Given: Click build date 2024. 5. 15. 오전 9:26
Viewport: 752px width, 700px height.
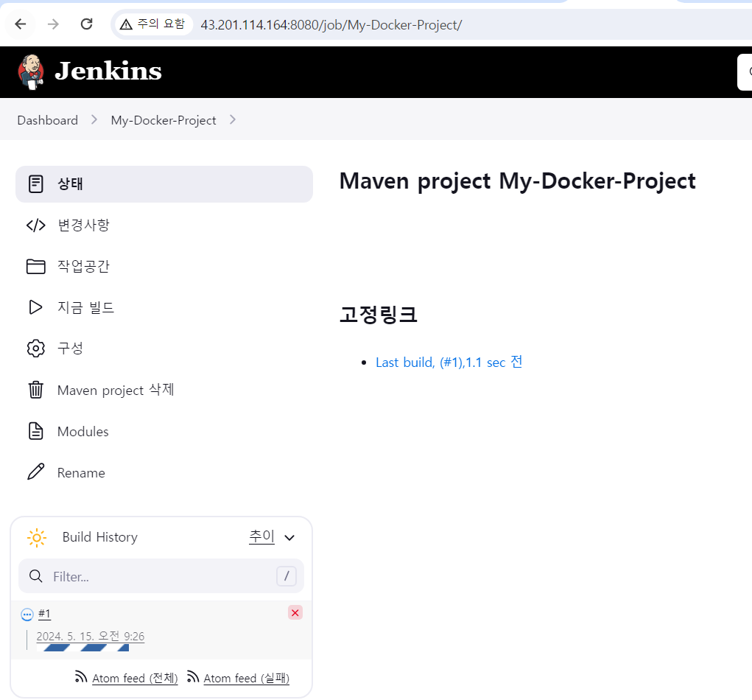Looking at the screenshot, I should tap(90, 636).
